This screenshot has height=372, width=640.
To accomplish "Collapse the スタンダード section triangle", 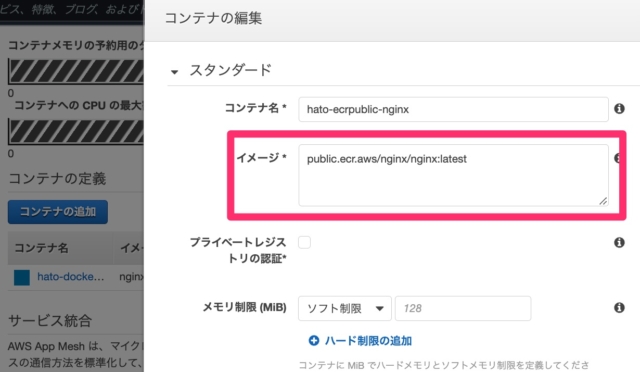I will (174, 72).
